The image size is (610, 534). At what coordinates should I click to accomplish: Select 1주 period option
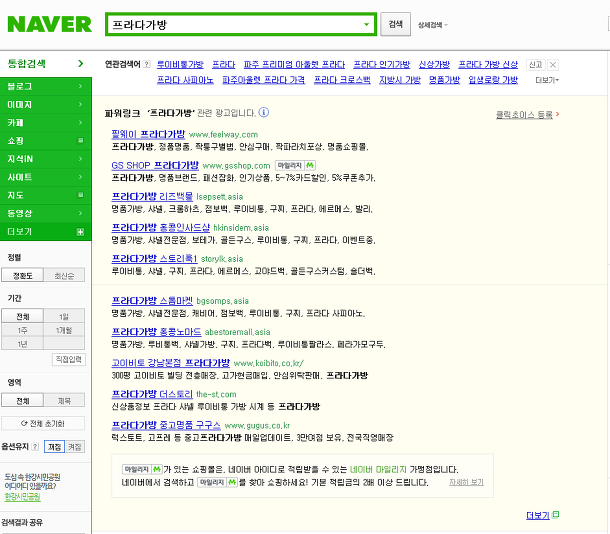click(23, 330)
